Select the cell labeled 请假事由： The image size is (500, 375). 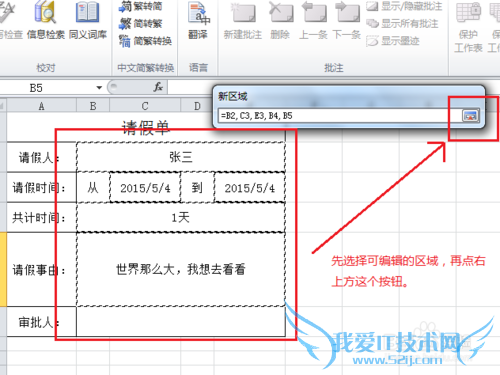click(x=41, y=269)
